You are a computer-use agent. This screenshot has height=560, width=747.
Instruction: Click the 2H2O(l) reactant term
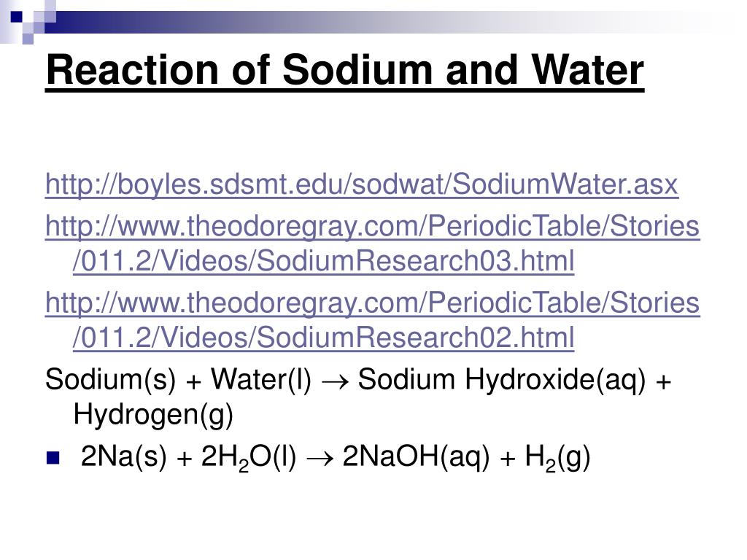(249, 458)
